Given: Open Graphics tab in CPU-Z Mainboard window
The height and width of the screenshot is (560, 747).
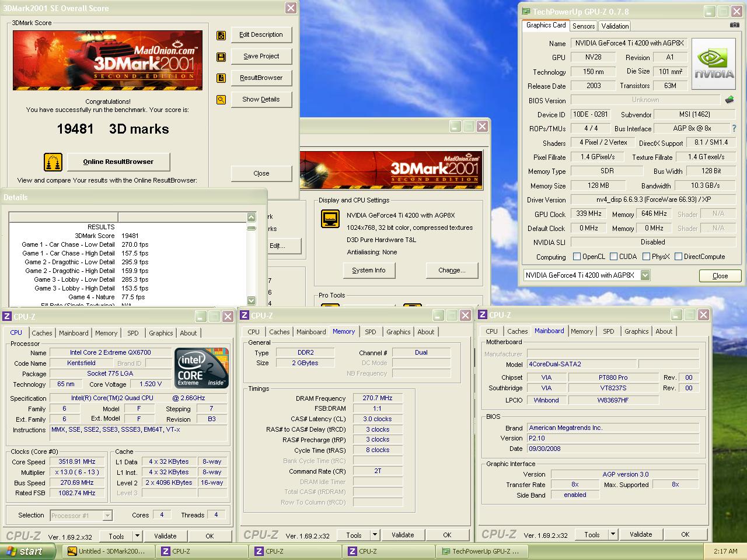Looking at the screenshot, I should [637, 331].
